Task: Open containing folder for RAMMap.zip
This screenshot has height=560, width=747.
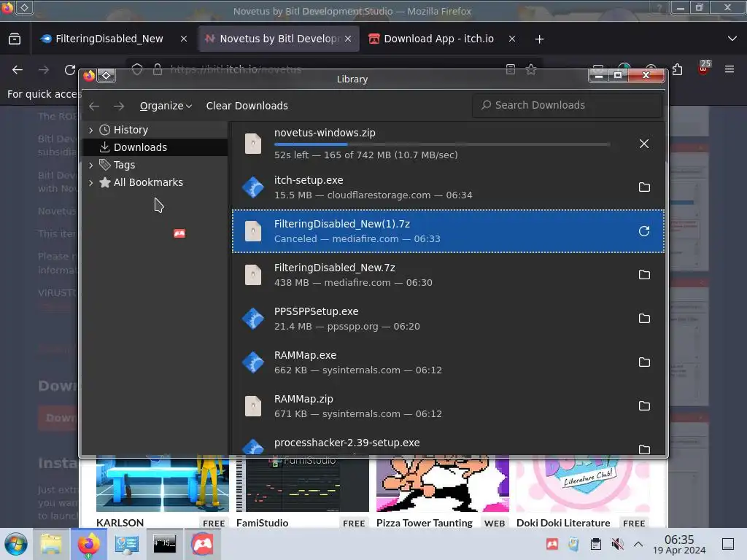Action: [644, 406]
